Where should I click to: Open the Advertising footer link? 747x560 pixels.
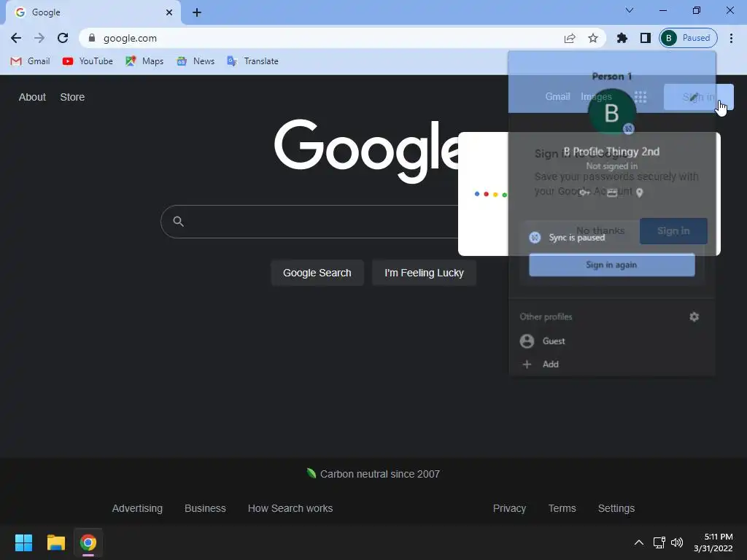137,508
